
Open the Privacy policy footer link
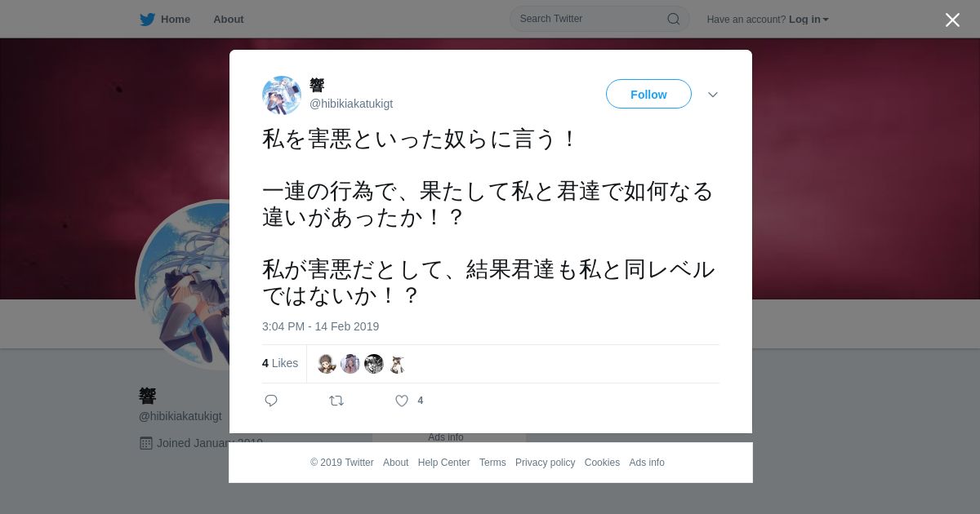point(545,463)
